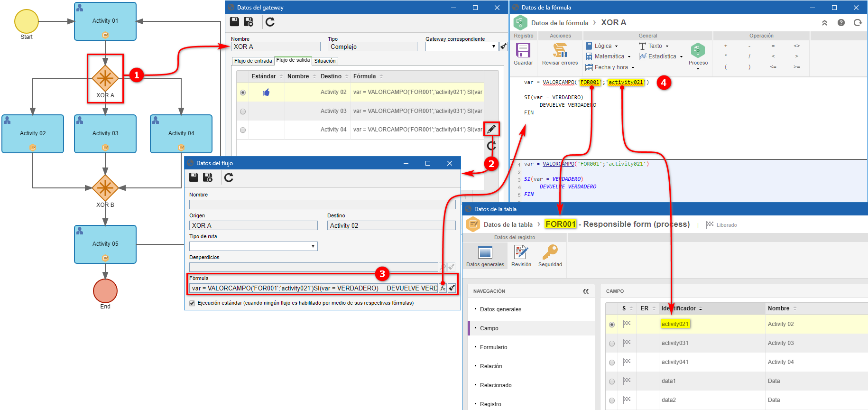Select the activity021 field radio button
This screenshot has width=868, height=410.
[612, 325]
